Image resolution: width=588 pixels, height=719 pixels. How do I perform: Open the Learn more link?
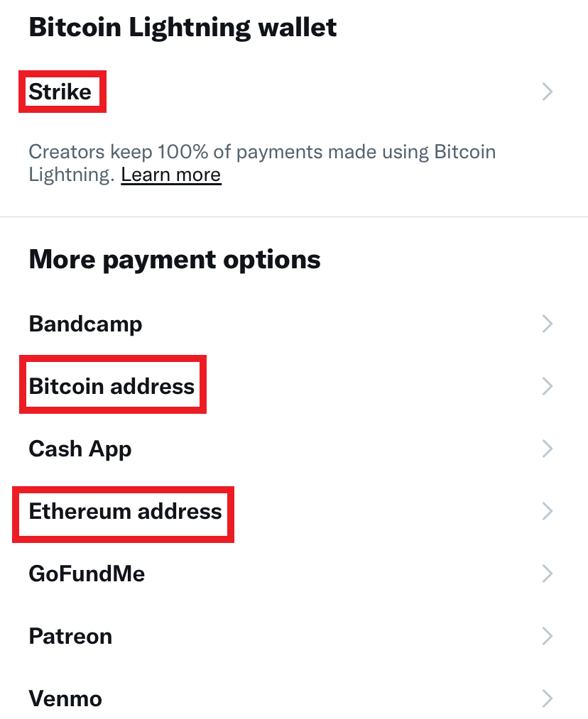pyautogui.click(x=170, y=174)
